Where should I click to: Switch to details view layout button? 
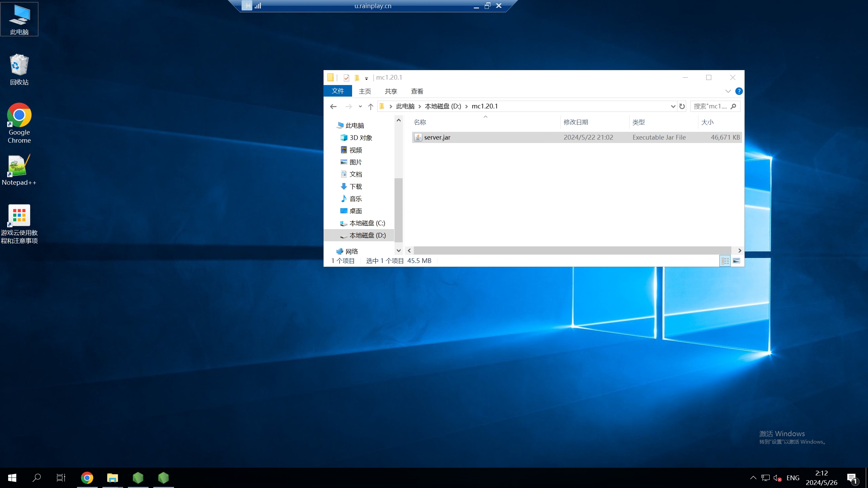coord(725,261)
